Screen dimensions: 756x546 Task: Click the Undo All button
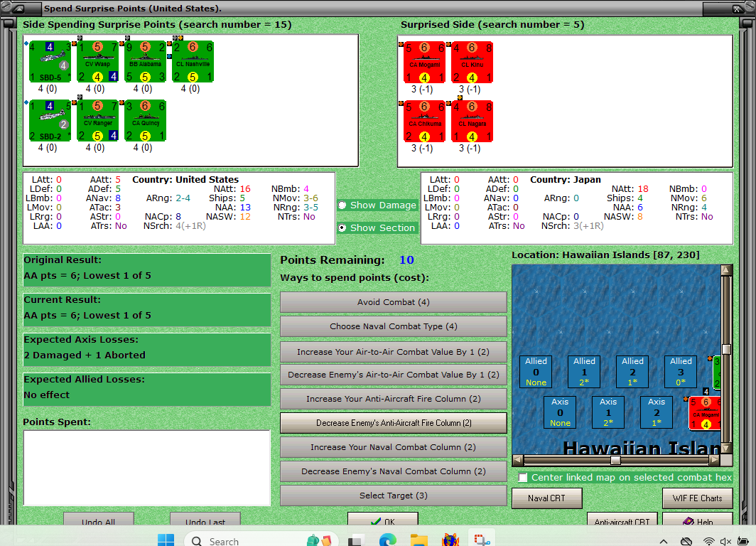click(x=98, y=519)
